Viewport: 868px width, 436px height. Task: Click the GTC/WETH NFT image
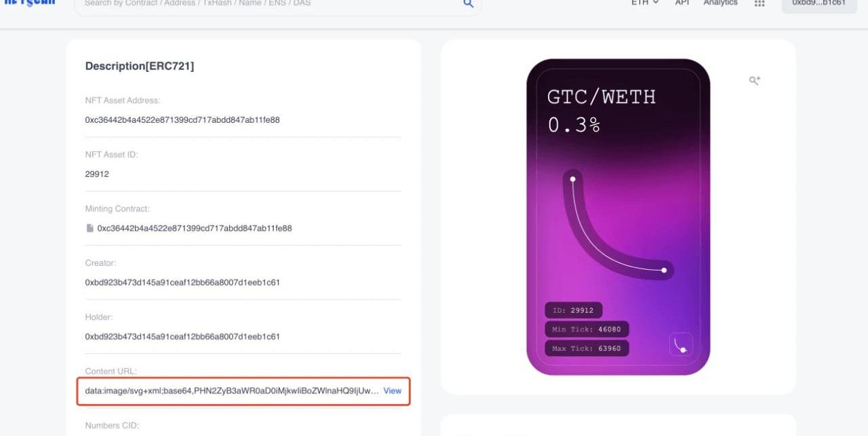point(618,217)
